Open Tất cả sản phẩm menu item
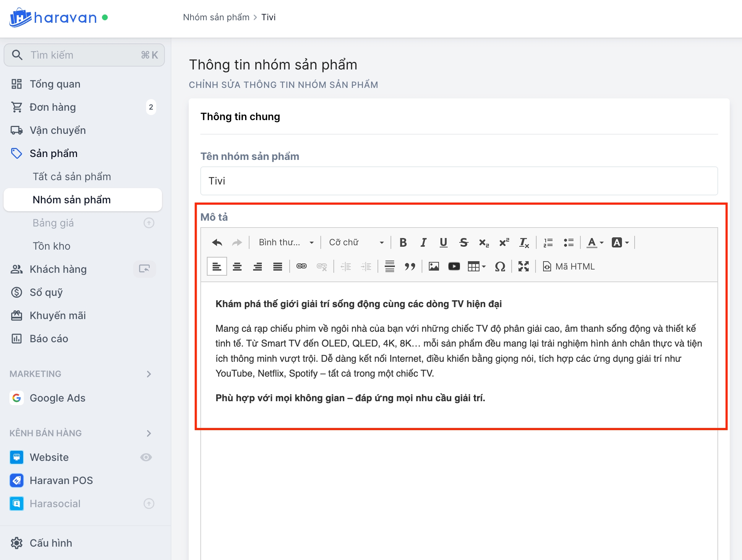Viewport: 742px width, 560px height. coord(72,177)
